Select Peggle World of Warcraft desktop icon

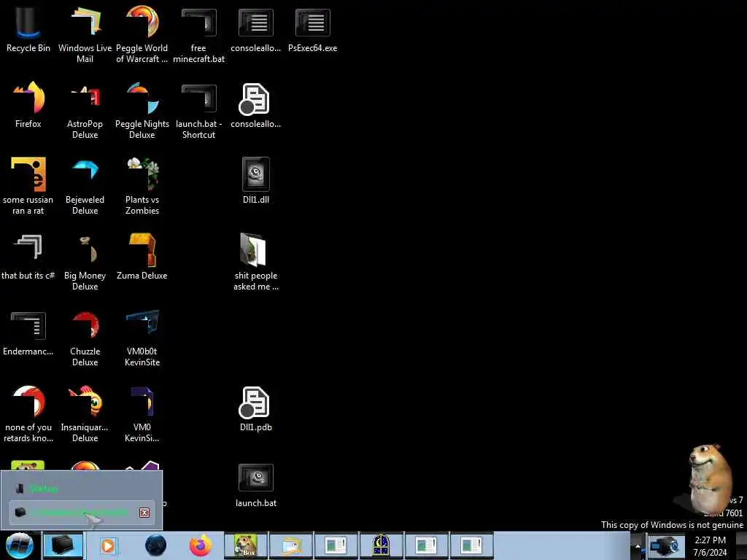pyautogui.click(x=142, y=34)
